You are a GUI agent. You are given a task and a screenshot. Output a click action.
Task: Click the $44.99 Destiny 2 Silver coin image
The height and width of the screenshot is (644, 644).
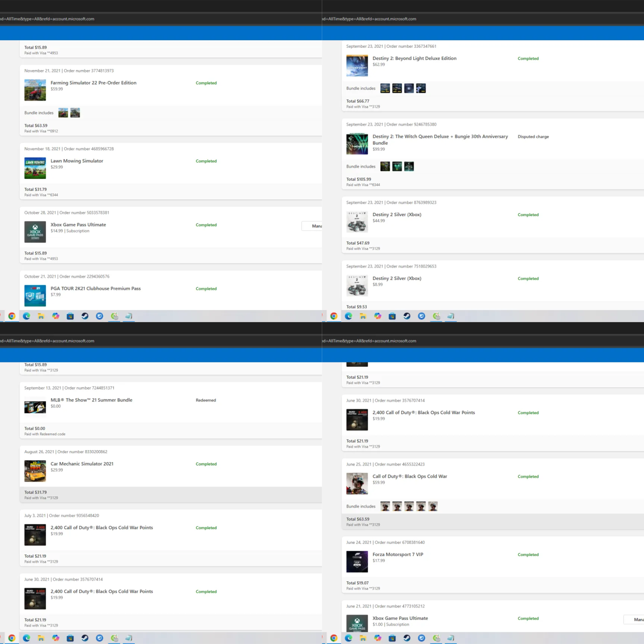coord(357,222)
